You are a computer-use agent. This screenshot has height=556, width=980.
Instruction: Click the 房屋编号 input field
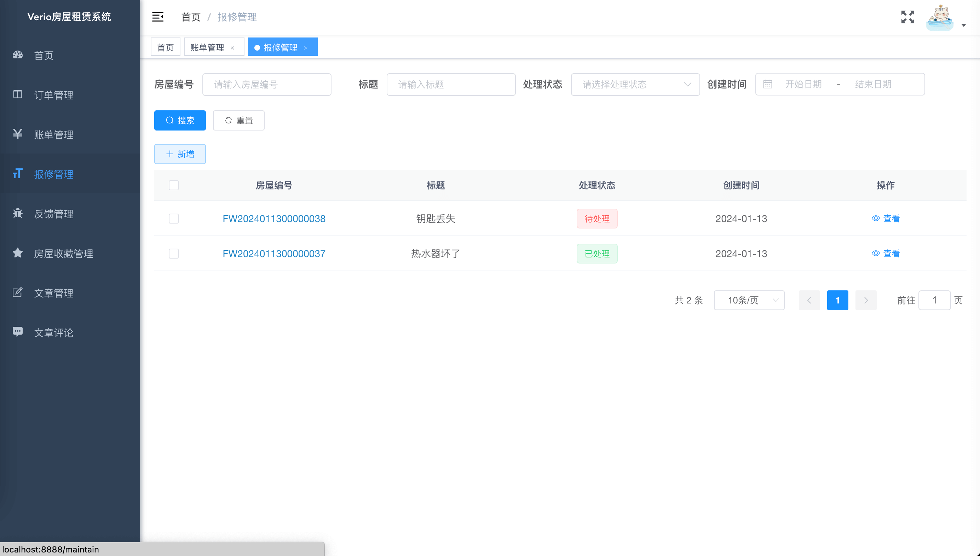click(x=266, y=85)
